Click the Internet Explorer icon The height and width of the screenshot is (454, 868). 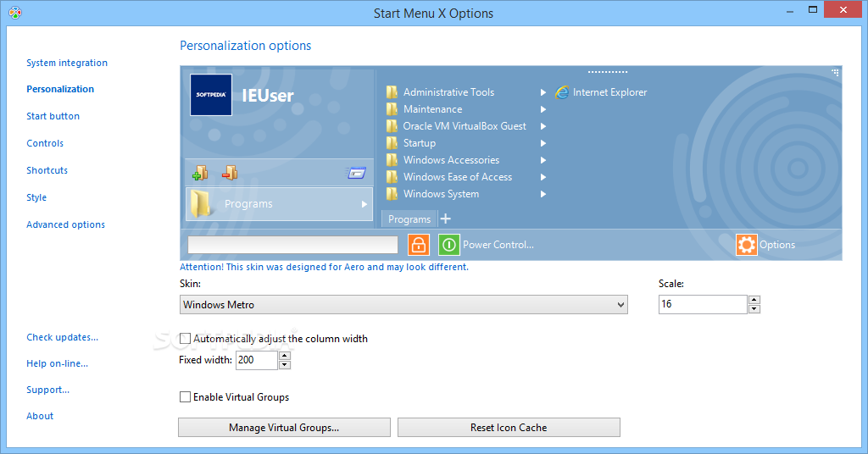pyautogui.click(x=562, y=92)
